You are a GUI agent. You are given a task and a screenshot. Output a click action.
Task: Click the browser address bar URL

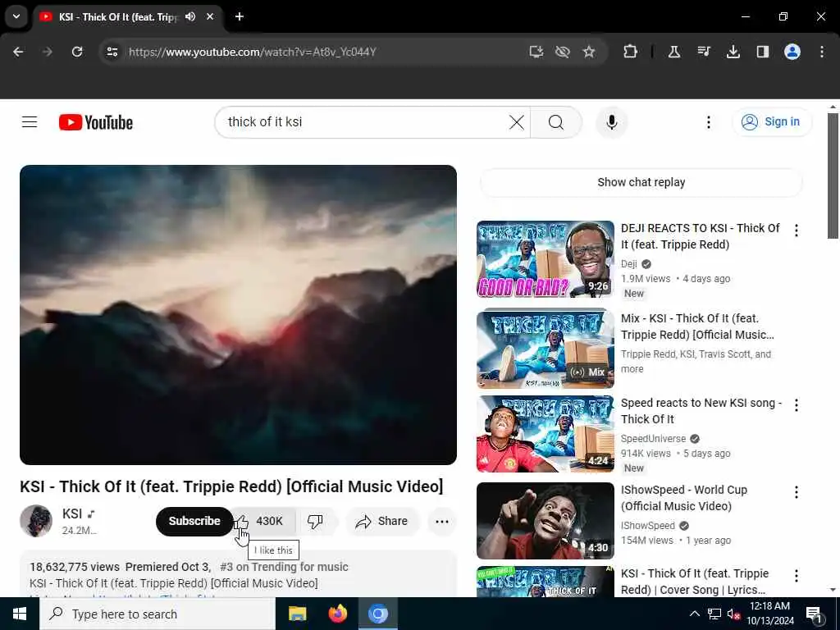(x=253, y=52)
